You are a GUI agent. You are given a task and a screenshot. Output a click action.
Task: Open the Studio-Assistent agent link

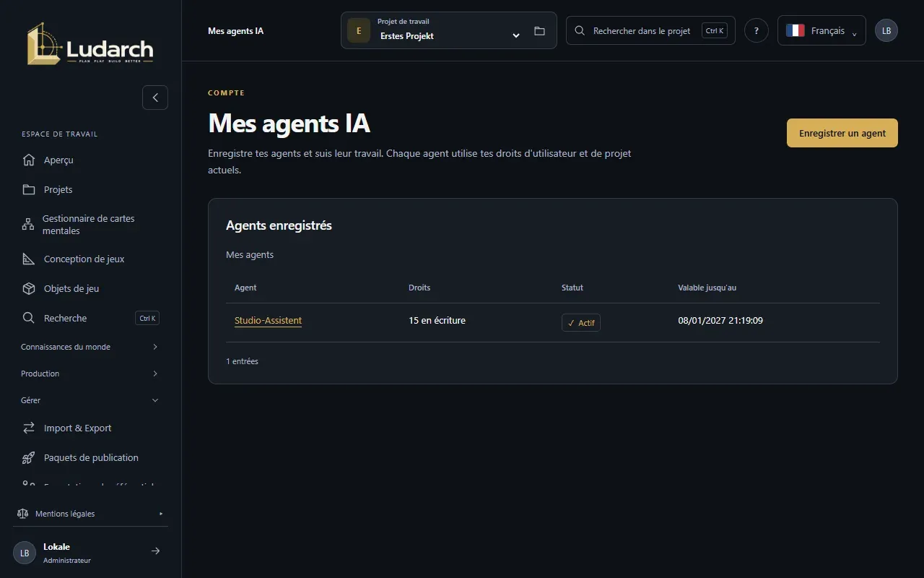(x=268, y=321)
